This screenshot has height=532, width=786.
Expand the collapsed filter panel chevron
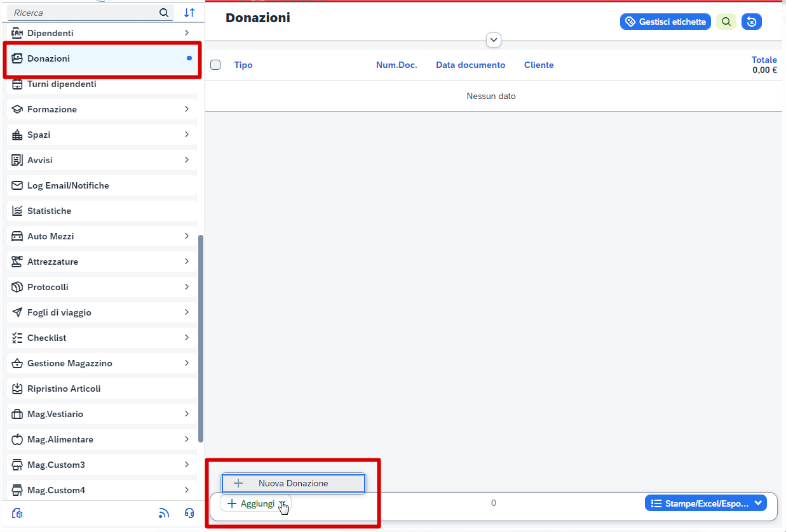(494, 40)
